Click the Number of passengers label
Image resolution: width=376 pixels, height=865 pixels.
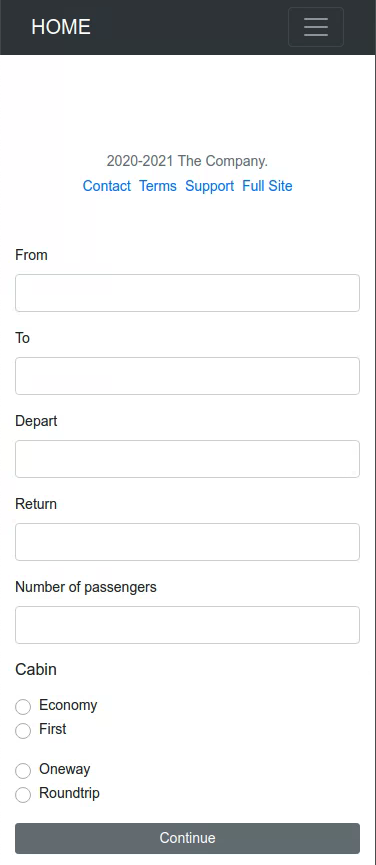point(86,587)
